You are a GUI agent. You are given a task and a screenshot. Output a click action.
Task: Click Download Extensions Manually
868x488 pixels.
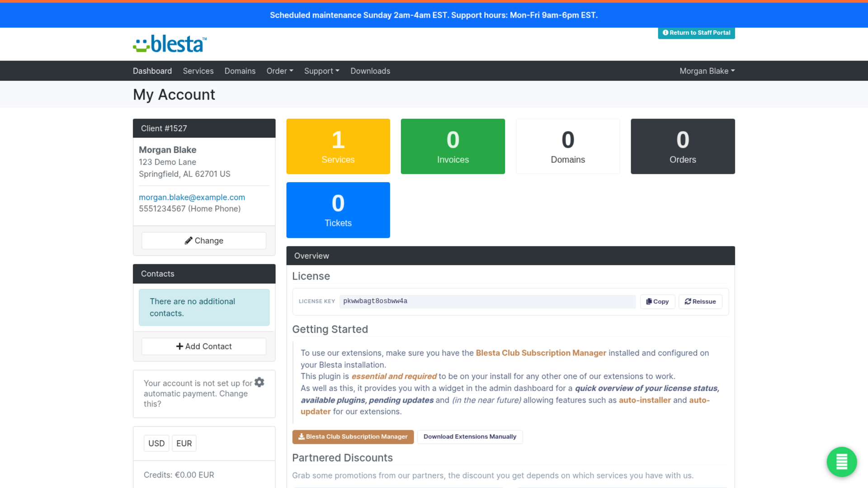(x=470, y=437)
